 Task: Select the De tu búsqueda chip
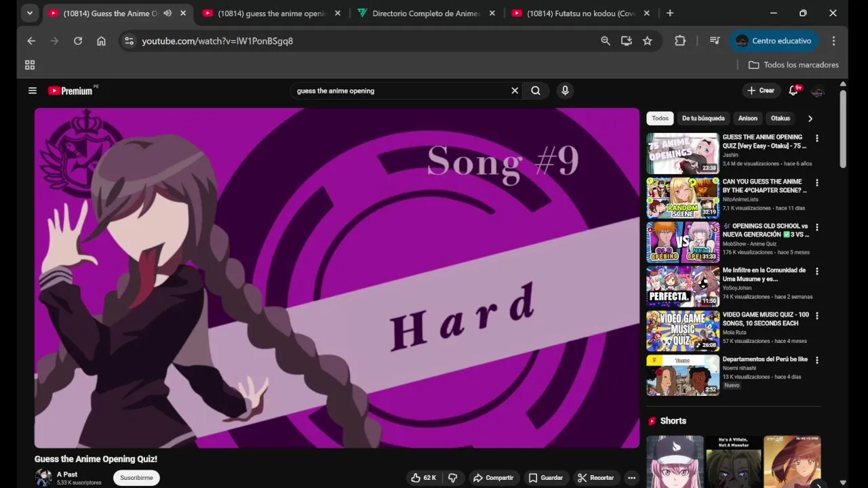coord(703,119)
